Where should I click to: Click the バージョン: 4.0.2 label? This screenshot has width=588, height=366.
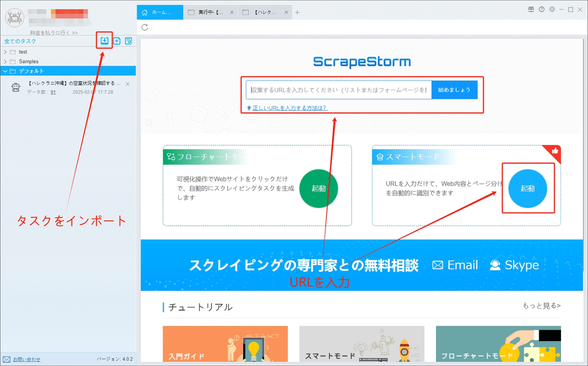[115, 359]
